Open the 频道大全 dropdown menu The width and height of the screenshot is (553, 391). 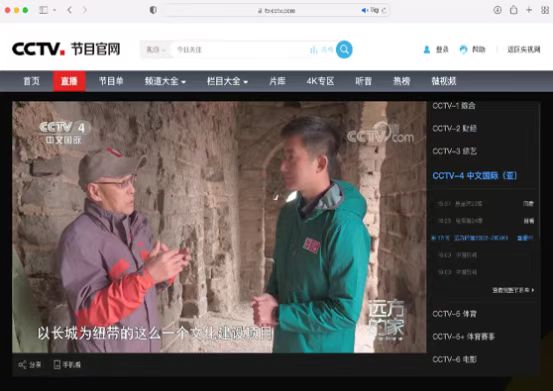pos(165,81)
